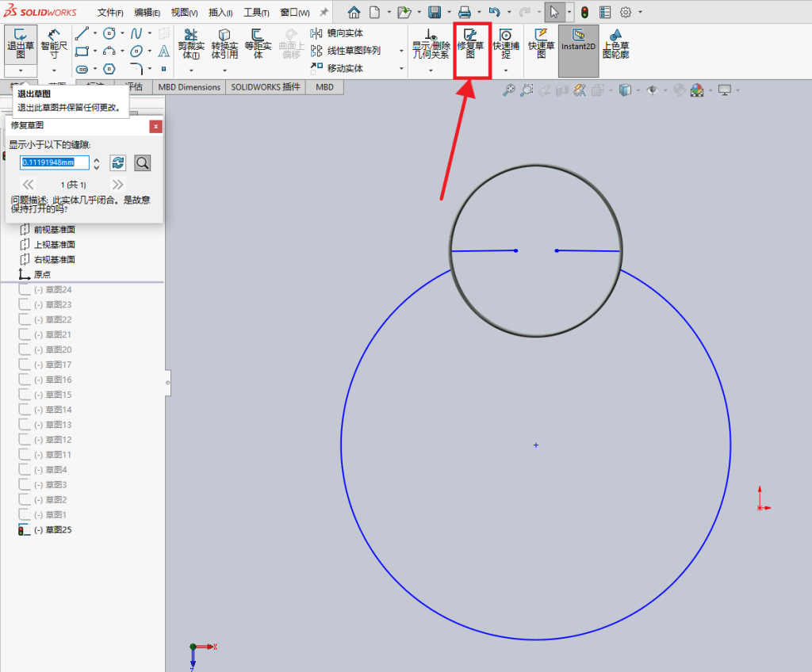Toggle 上色草图轮廓 shaded sketch contours

[x=615, y=44]
